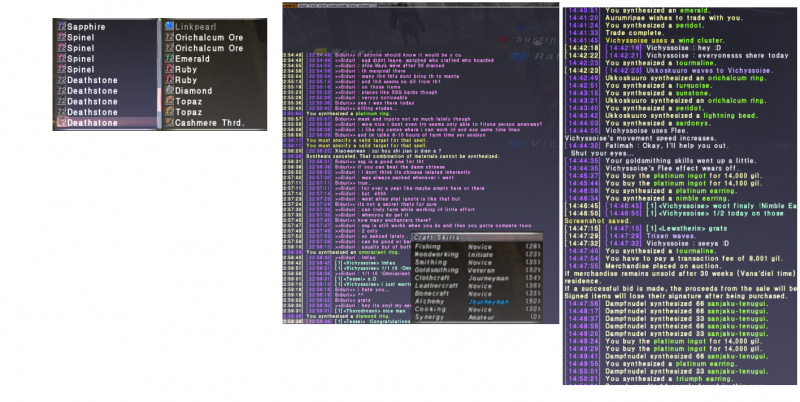Click the 'Trixen waves.' log line
The width and height of the screenshot is (800, 402).
click(673, 236)
